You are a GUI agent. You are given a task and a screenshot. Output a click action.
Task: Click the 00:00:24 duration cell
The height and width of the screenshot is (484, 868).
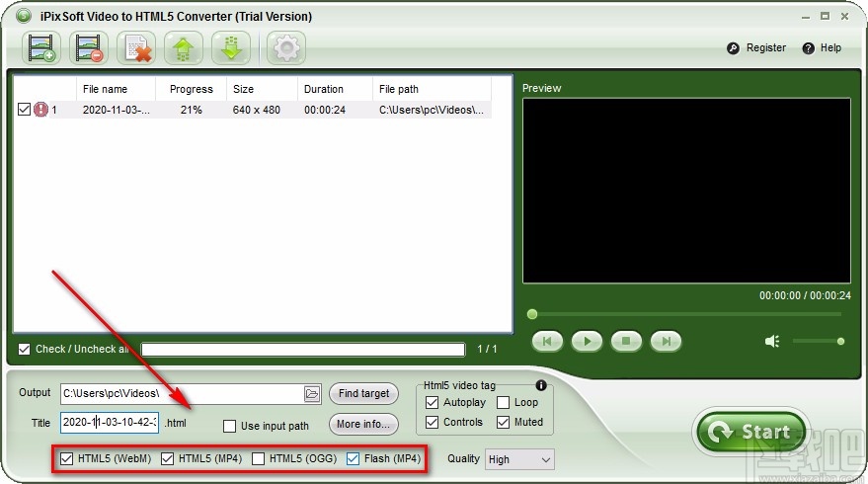325,110
